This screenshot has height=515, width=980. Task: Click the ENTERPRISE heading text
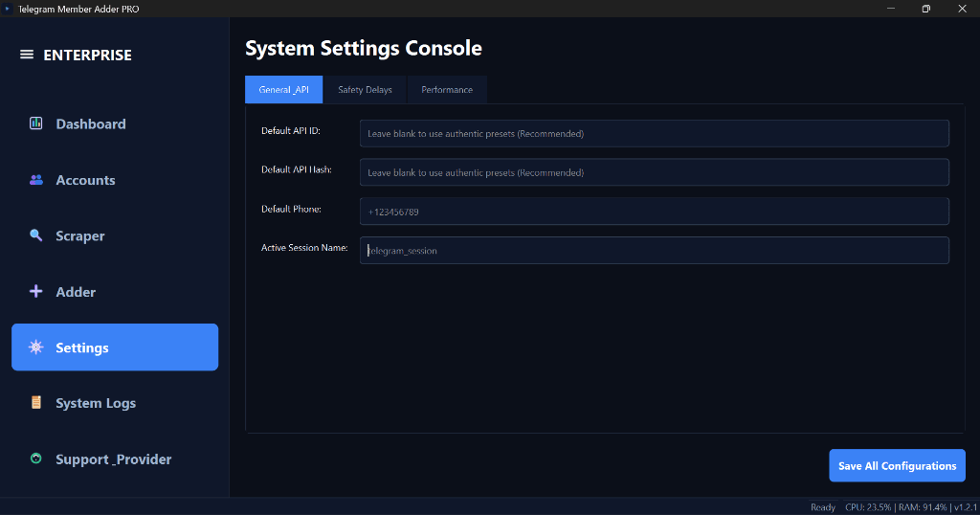coord(87,55)
